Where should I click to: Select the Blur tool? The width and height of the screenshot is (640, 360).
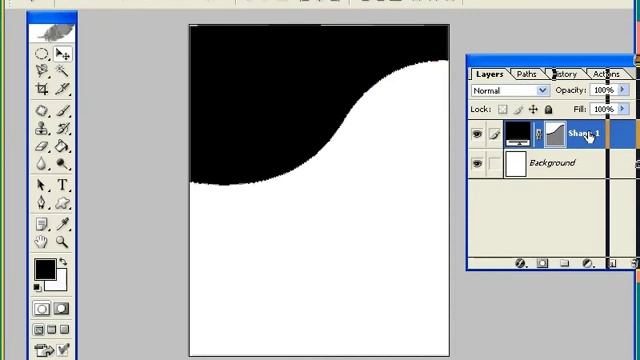[41, 163]
